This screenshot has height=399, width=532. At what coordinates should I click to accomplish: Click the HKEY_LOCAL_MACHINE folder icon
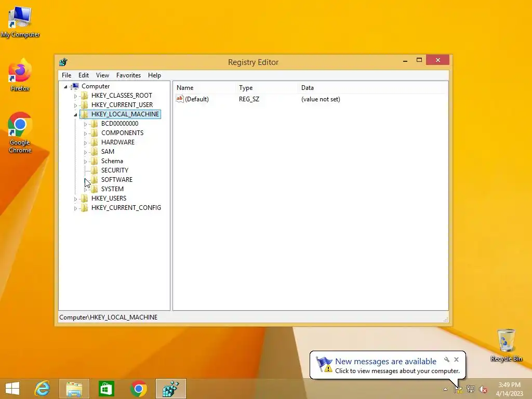pos(85,114)
